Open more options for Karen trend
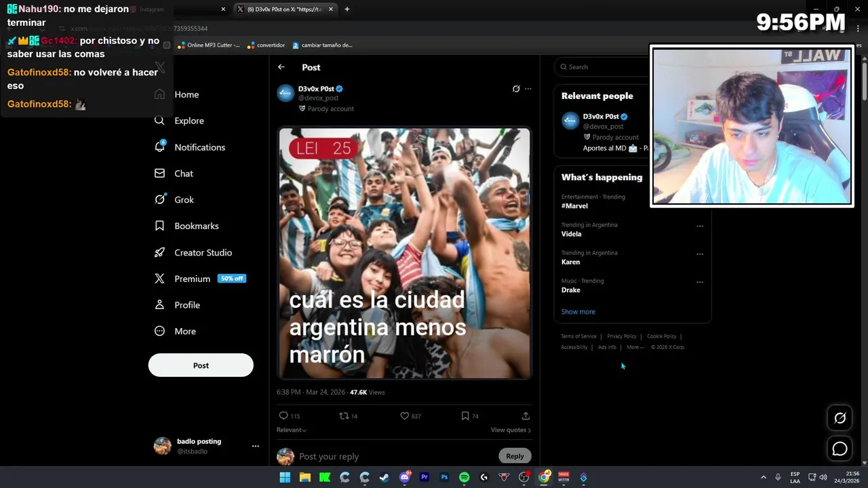Image resolution: width=868 pixels, height=488 pixels. pos(700,253)
